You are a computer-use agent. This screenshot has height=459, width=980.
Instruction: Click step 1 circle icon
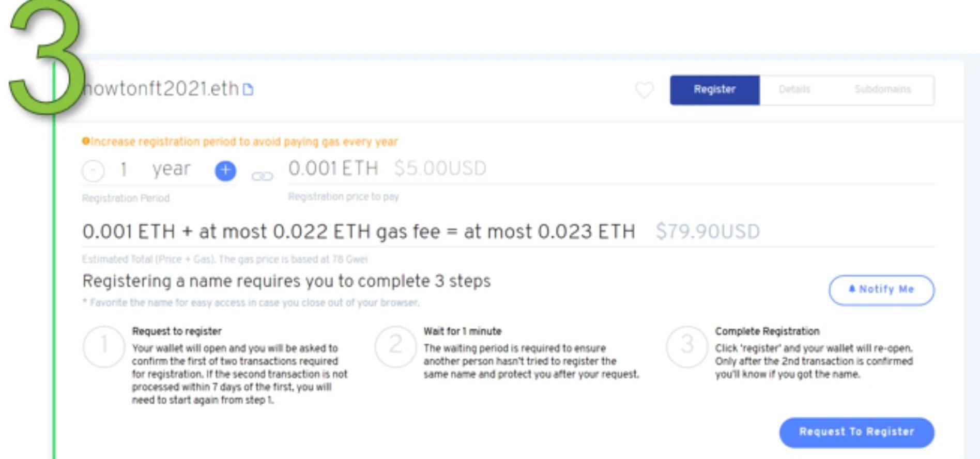tap(104, 346)
